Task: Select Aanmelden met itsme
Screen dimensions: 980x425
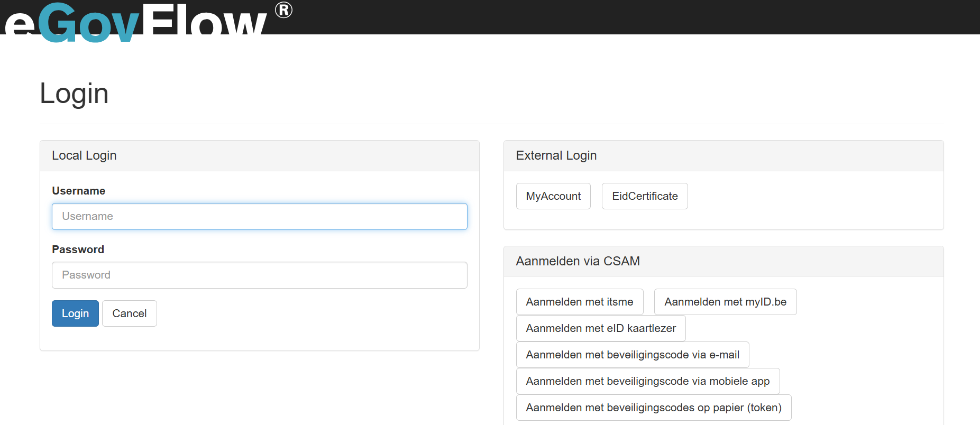Action: pos(580,302)
